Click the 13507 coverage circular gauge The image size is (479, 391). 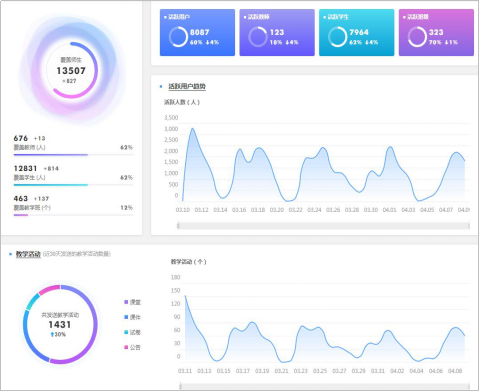[71, 70]
